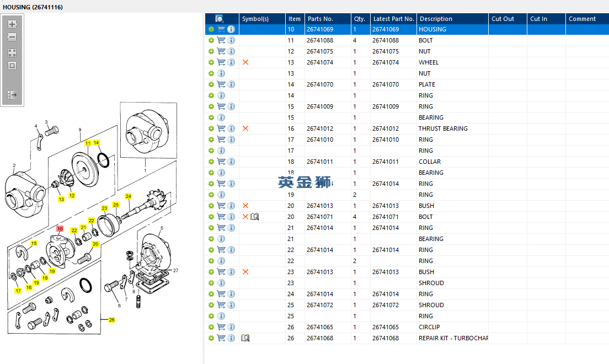609x364 pixels.
Task: Open book symbol in REPAIR KIT row
Action: pyautogui.click(x=245, y=338)
